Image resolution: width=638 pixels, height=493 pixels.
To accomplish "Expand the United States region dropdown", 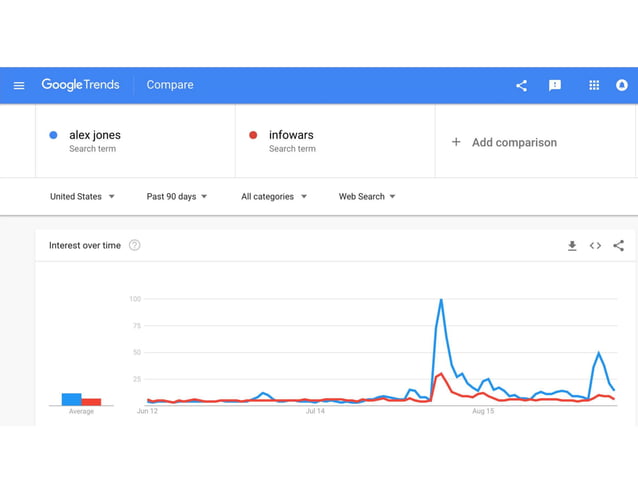I will coord(82,197).
